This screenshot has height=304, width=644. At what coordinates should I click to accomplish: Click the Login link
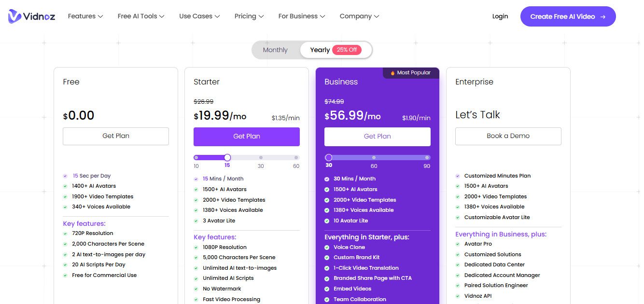coord(500,16)
